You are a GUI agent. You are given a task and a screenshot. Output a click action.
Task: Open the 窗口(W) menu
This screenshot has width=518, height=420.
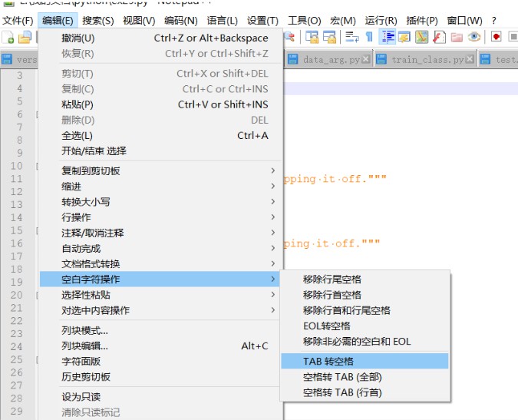click(x=464, y=21)
